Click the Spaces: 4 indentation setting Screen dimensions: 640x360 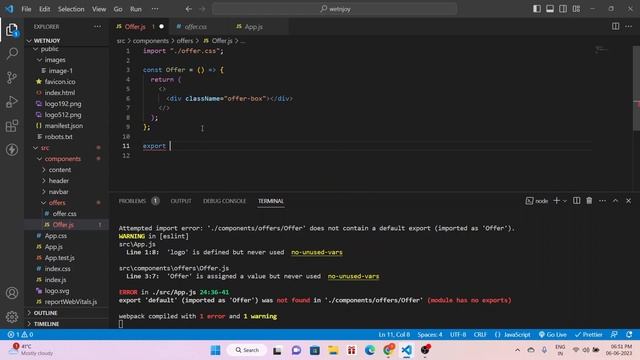click(430, 334)
